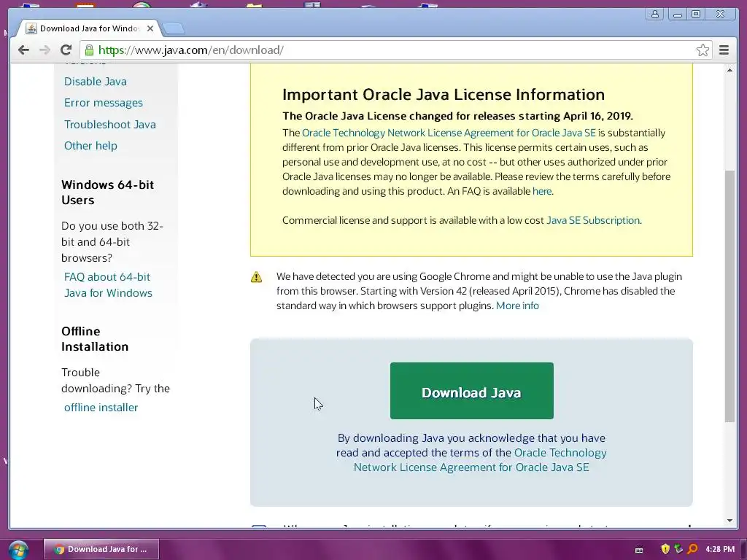Click the 4:28 PM clock
Screen dimensions: 747x560
click(x=720, y=550)
